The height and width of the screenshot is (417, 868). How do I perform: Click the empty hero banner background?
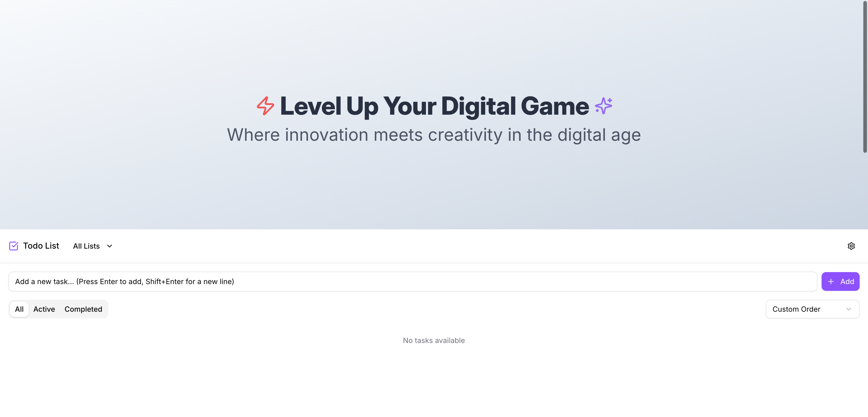pyautogui.click(x=434, y=189)
